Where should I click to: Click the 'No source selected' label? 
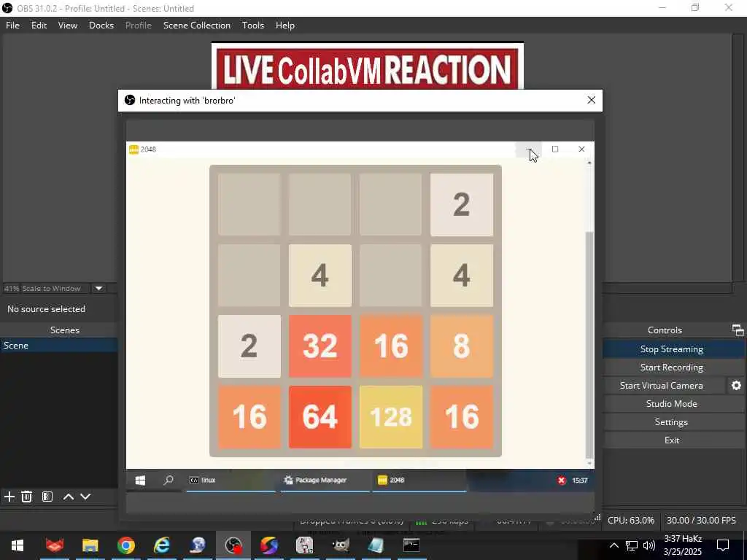[46, 309]
